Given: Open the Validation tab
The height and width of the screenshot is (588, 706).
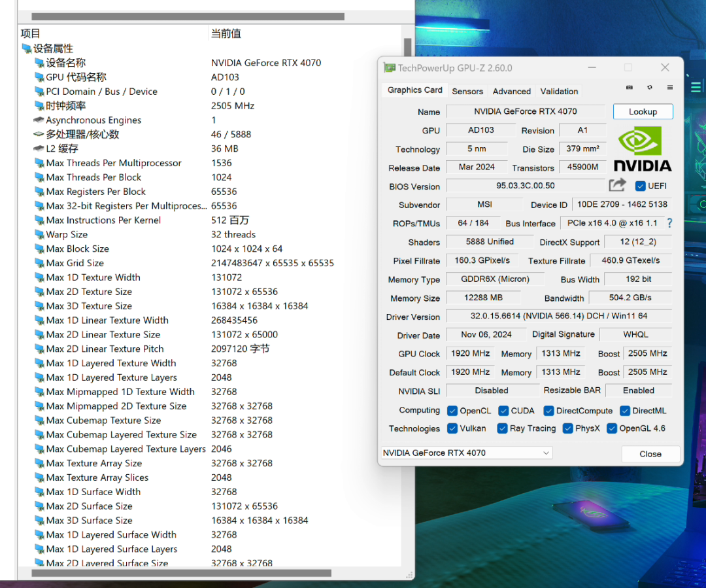Looking at the screenshot, I should [x=559, y=91].
